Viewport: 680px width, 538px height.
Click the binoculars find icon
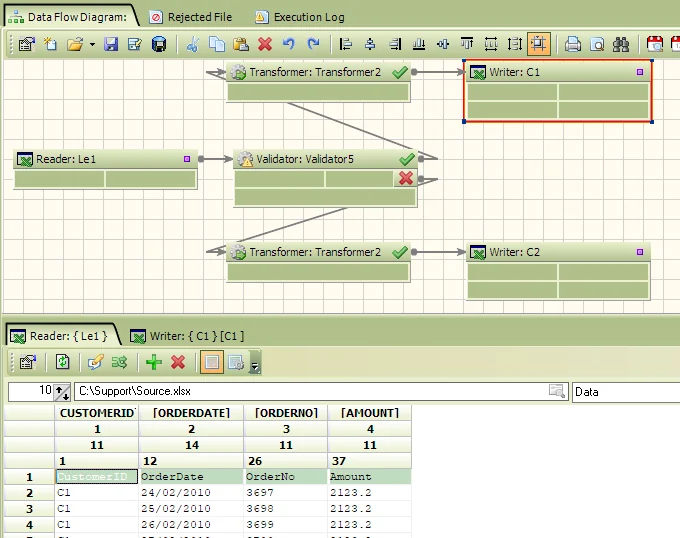pyautogui.click(x=621, y=44)
